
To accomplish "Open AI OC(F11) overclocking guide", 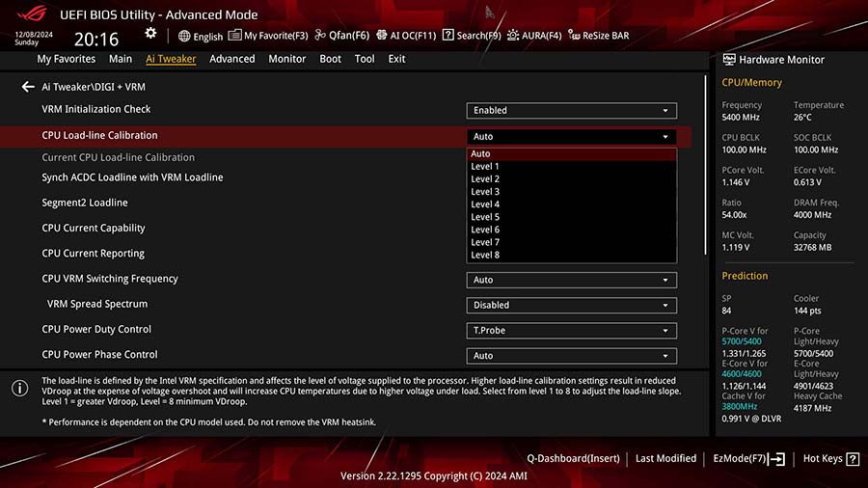I will point(406,36).
